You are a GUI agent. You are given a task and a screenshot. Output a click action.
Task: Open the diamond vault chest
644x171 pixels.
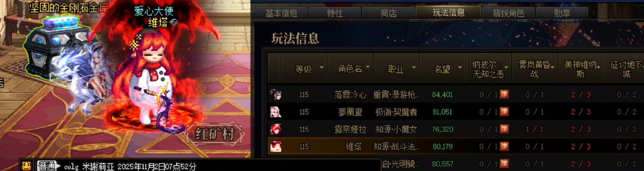[52, 46]
